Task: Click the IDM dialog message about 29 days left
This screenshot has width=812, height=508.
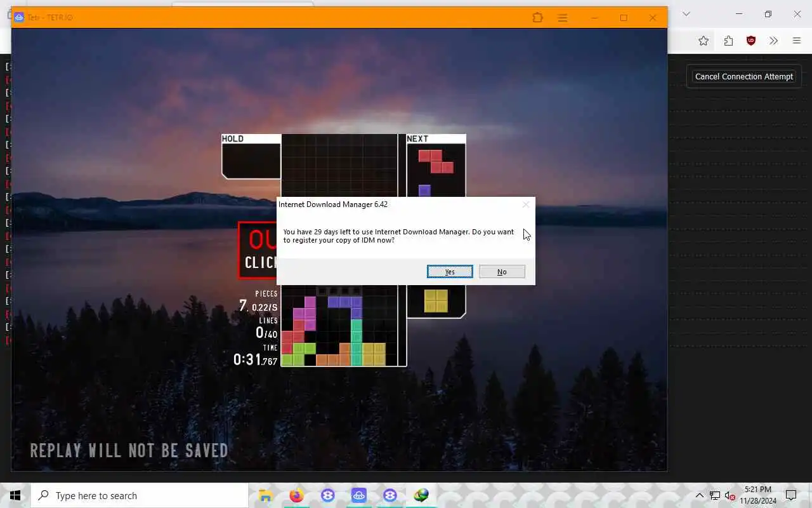Action: point(398,236)
